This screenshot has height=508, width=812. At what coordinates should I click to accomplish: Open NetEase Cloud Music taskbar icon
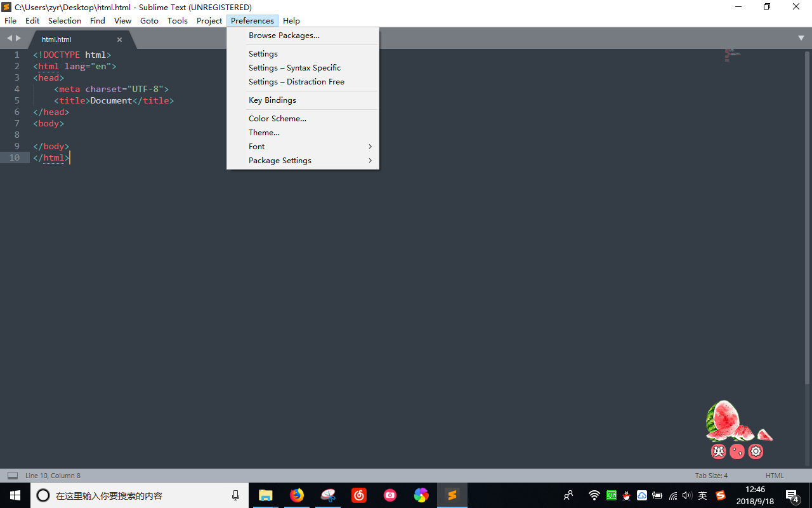click(x=359, y=495)
